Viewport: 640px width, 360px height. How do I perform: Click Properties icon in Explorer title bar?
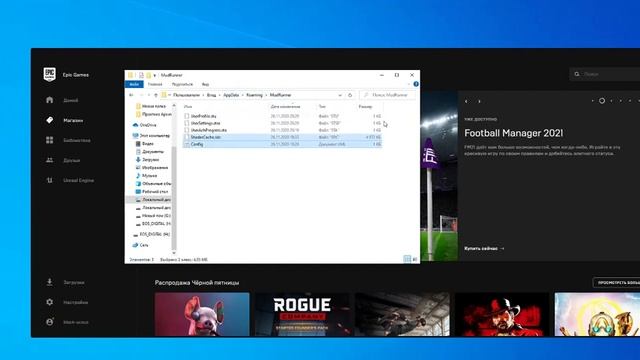click(x=141, y=75)
